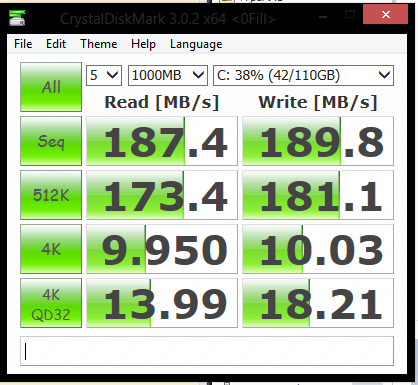This screenshot has width=418, height=385.
Task: Click the Read [MB/s] column header
Action: point(162,102)
